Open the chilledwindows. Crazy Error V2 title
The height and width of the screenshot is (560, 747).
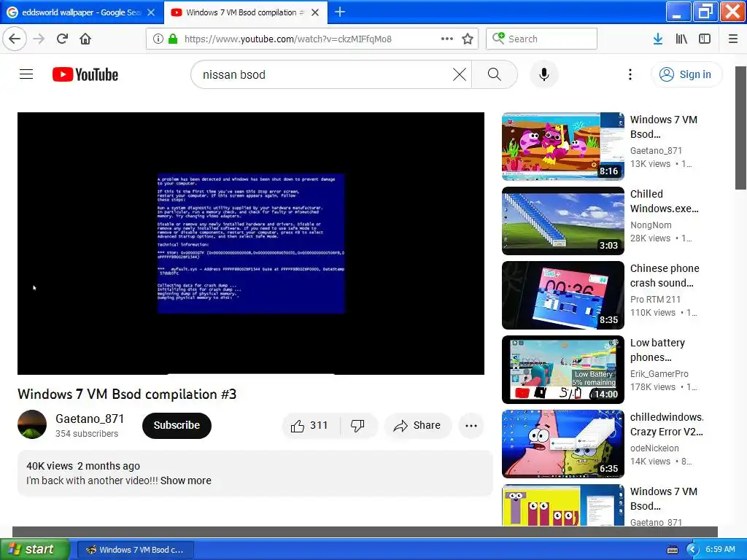[x=667, y=424]
